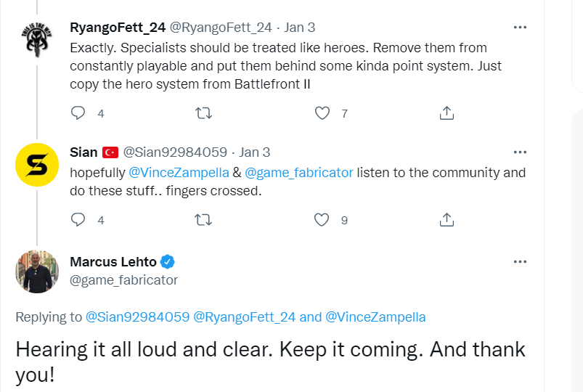583x392 pixels.
Task: Open the Jan 3 timestamp on Sian's tweet
Action: 255,152
